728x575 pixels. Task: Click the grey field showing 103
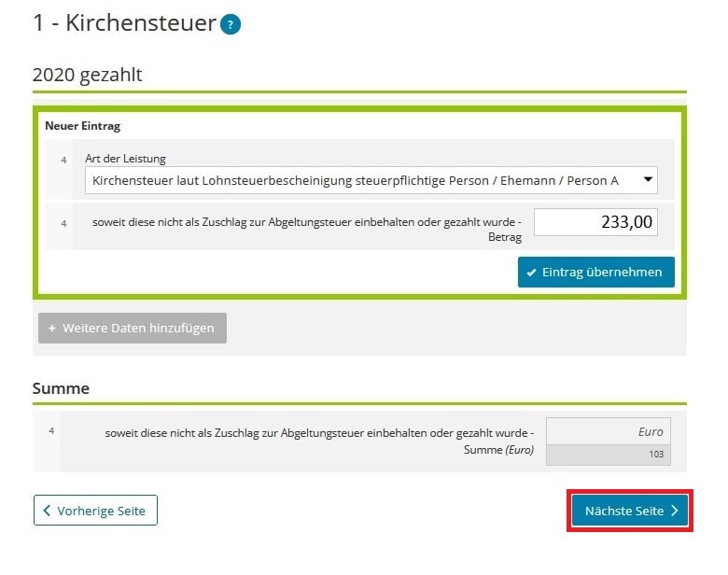coord(609,455)
